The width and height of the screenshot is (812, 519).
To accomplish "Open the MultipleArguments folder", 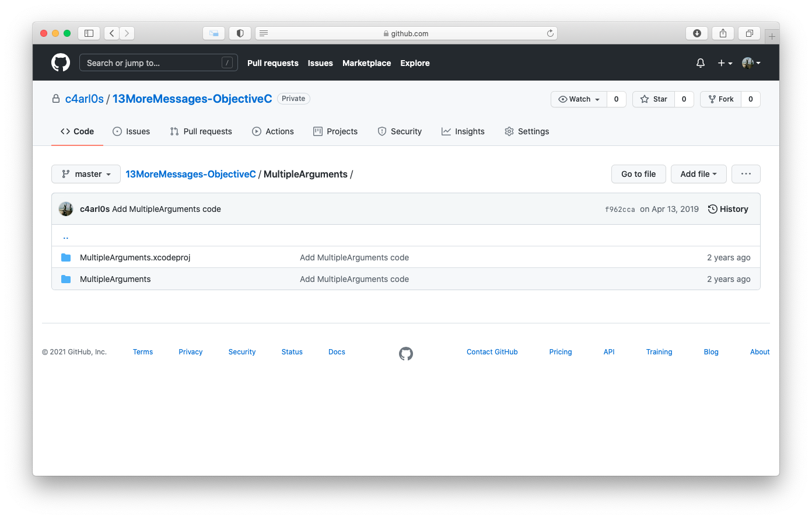I will (x=116, y=279).
